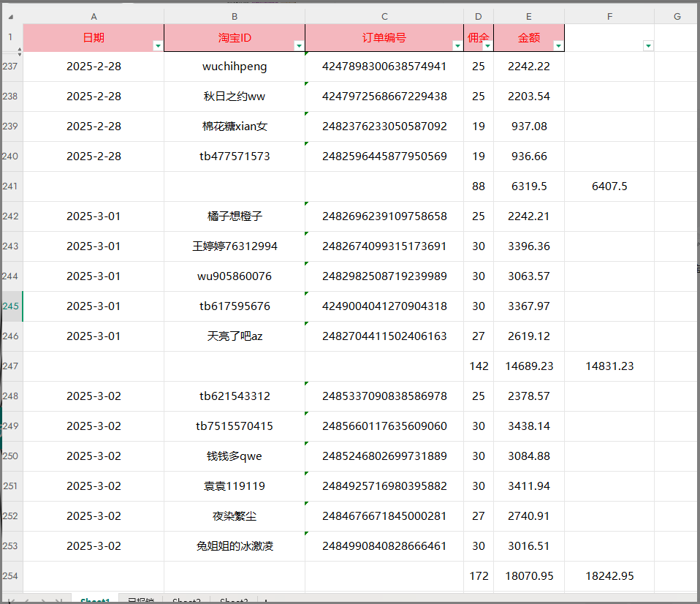Click the error indicator on cell 2482696239109758658
The width and height of the screenshot is (700, 604).
point(308,203)
